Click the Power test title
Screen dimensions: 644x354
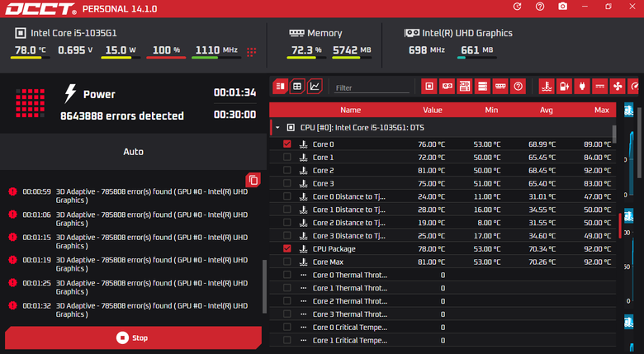click(x=99, y=94)
